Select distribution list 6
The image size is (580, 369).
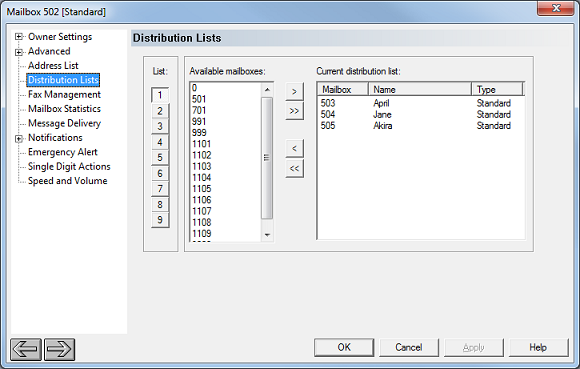pyautogui.click(x=160, y=173)
